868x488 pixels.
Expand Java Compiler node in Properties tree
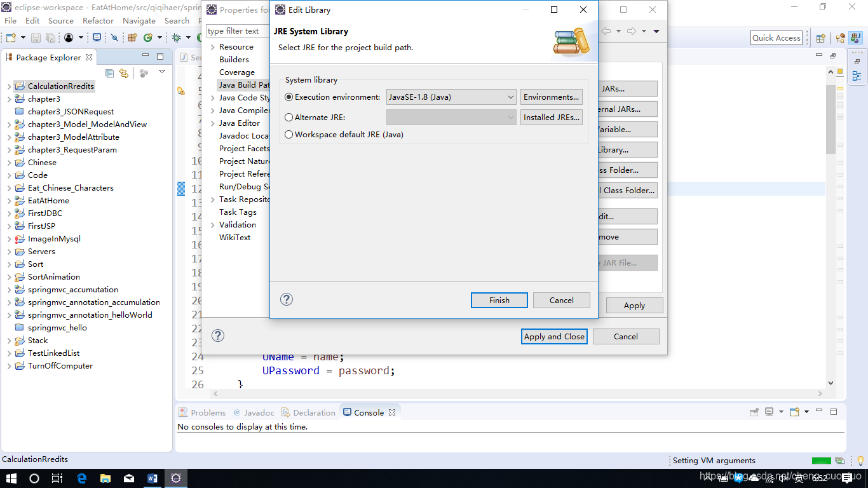pos(213,111)
